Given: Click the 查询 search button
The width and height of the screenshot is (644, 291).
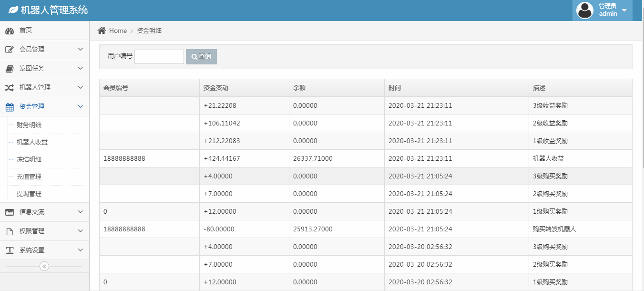Looking at the screenshot, I should pyautogui.click(x=201, y=56).
